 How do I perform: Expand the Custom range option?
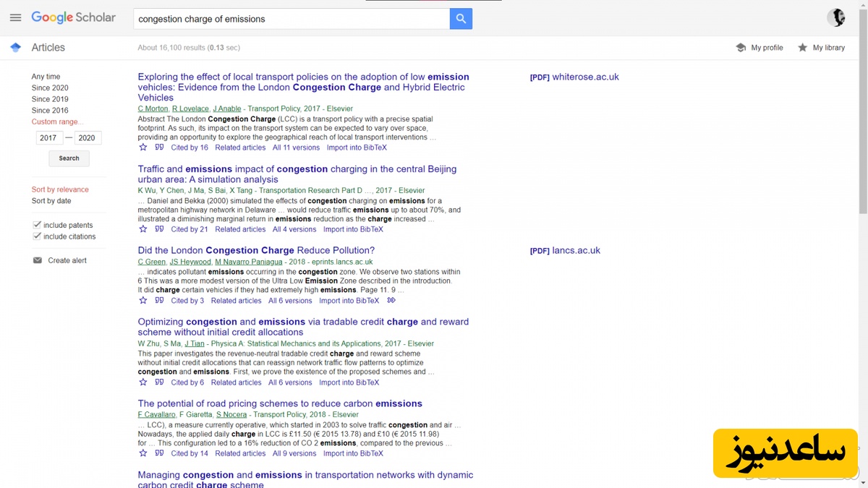(57, 122)
